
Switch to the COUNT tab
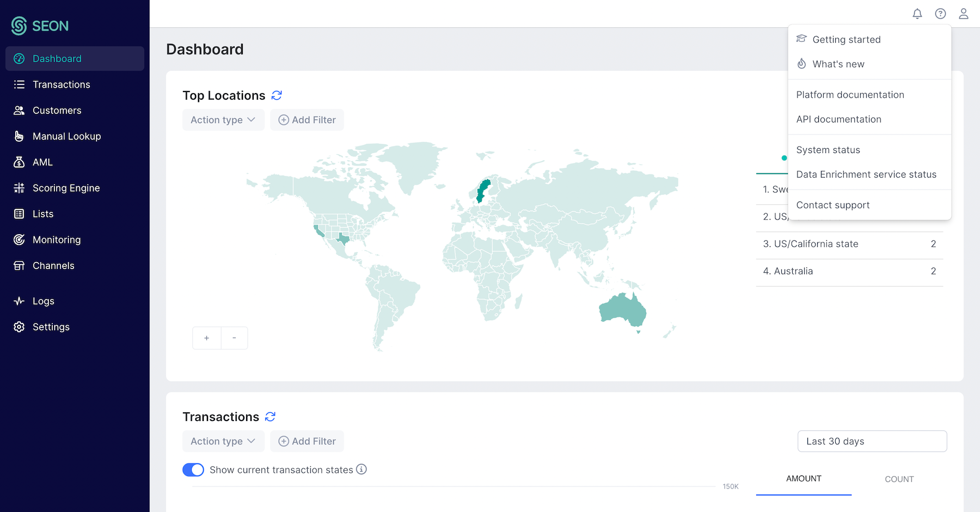tap(899, 479)
